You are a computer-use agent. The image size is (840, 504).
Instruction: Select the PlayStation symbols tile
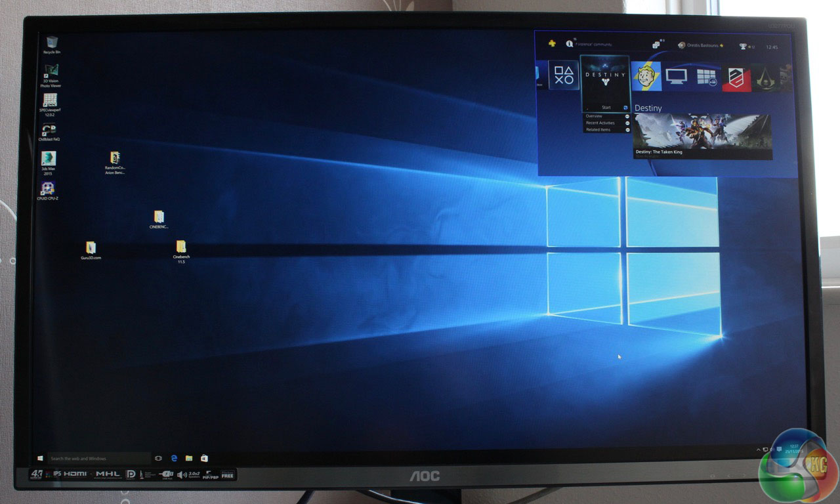pos(564,75)
